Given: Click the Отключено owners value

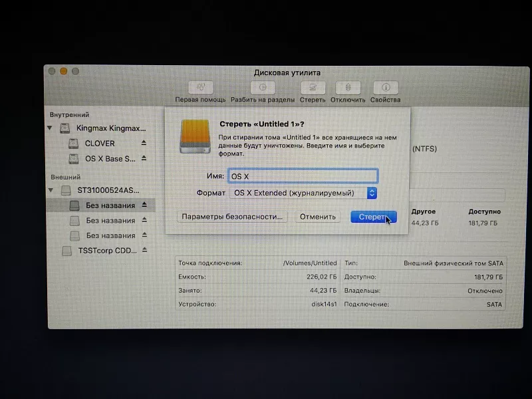Looking at the screenshot, I should coord(485,291).
